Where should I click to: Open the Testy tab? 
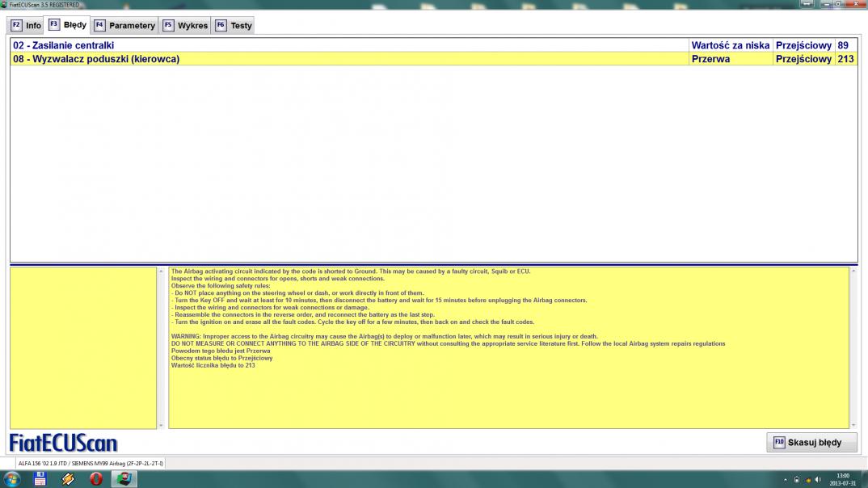pyautogui.click(x=233, y=26)
